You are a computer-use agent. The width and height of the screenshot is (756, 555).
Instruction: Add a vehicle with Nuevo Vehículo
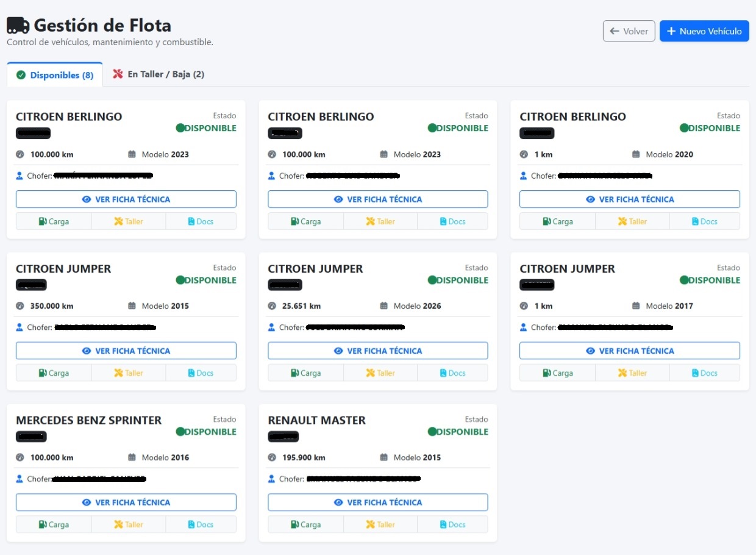point(704,31)
